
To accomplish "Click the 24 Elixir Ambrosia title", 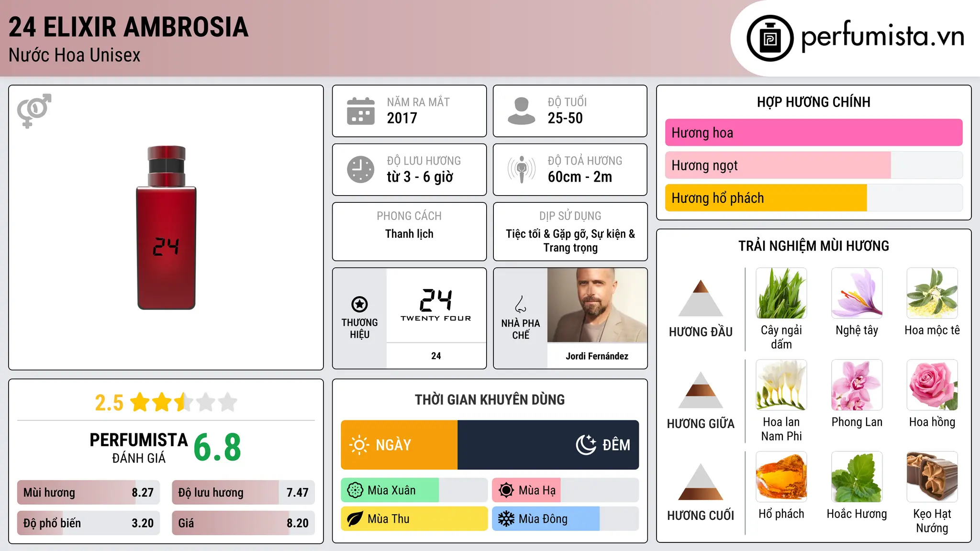I will pyautogui.click(x=129, y=27).
